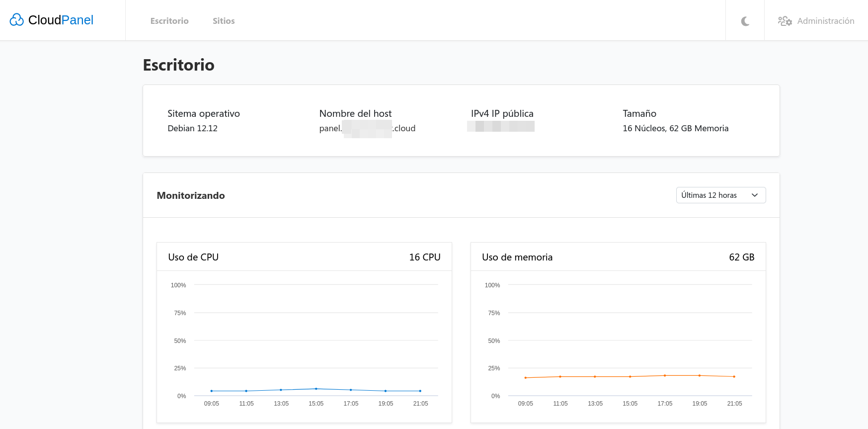
Task: Click the CPU chart 13:05 axis label
Action: [x=281, y=404]
